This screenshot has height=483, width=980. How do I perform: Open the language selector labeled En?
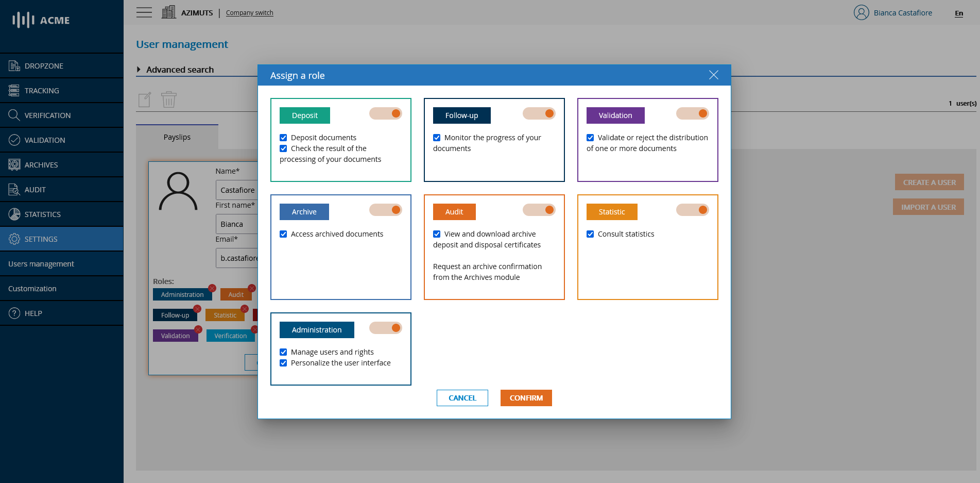[x=958, y=13]
